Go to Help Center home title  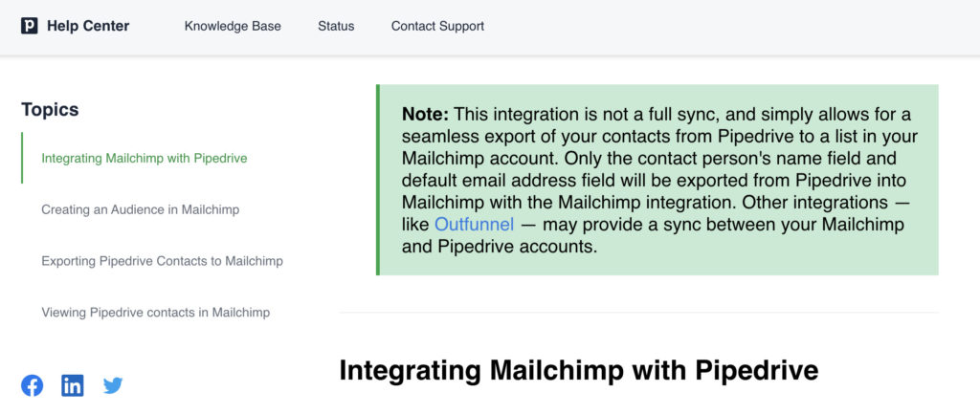(88, 26)
